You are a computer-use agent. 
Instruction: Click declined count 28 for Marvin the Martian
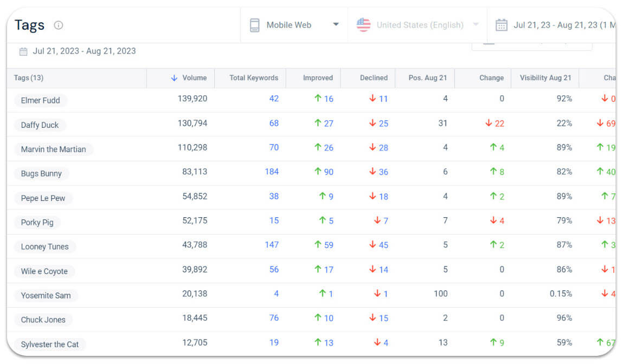tap(383, 148)
